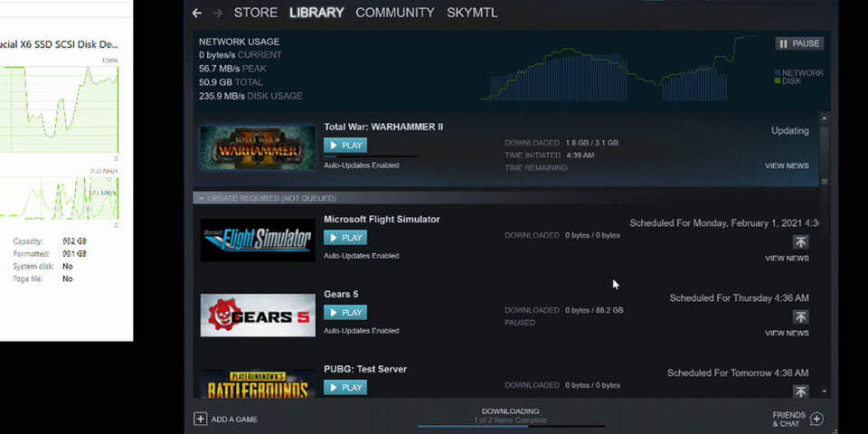Play Total War: WARHAMMER II
868x434 pixels.
345,146
